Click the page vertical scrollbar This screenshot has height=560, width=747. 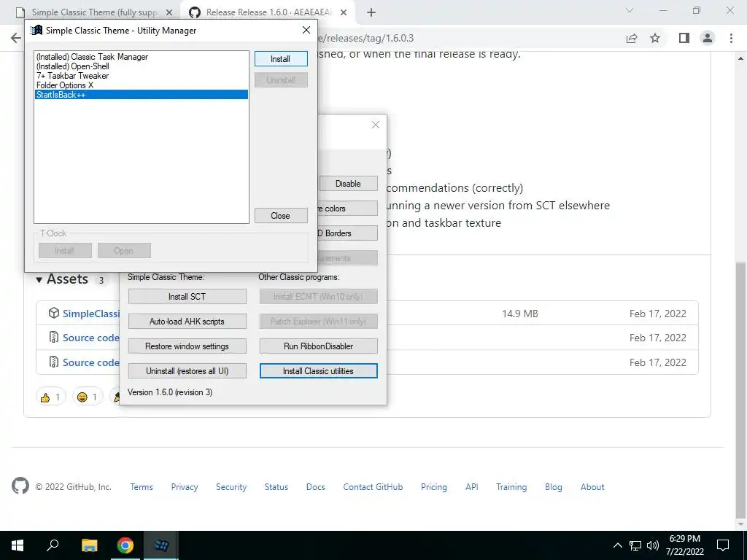(741, 391)
